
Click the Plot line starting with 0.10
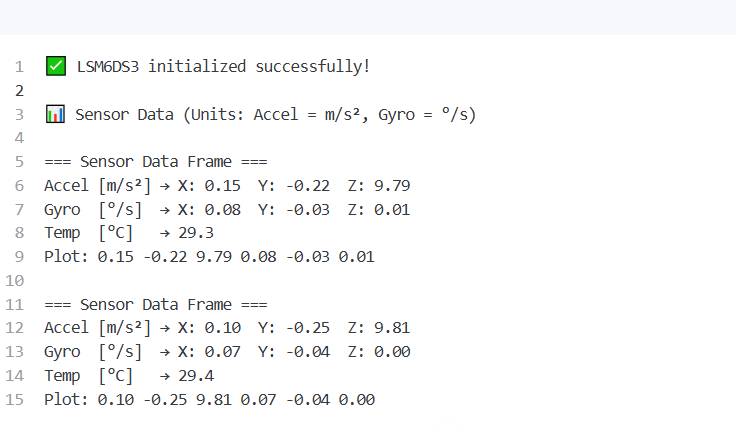point(209,400)
